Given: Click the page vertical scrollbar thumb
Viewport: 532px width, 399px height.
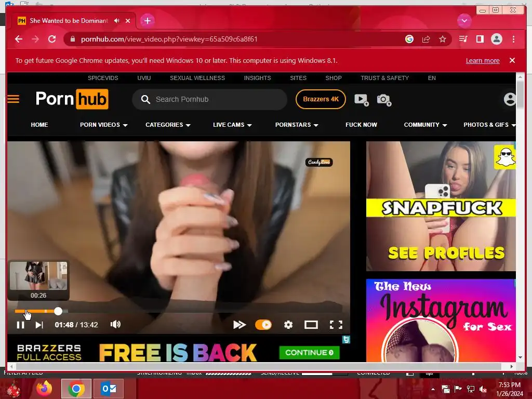Looking at the screenshot, I should (x=520, y=95).
